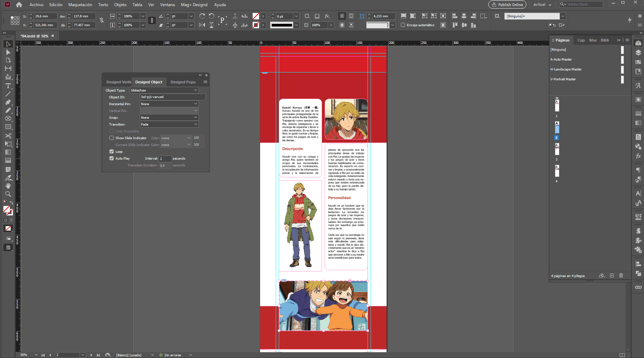Open the Transition dropdown showing Fade
Viewport: 644px width, 358px height.
pos(169,124)
